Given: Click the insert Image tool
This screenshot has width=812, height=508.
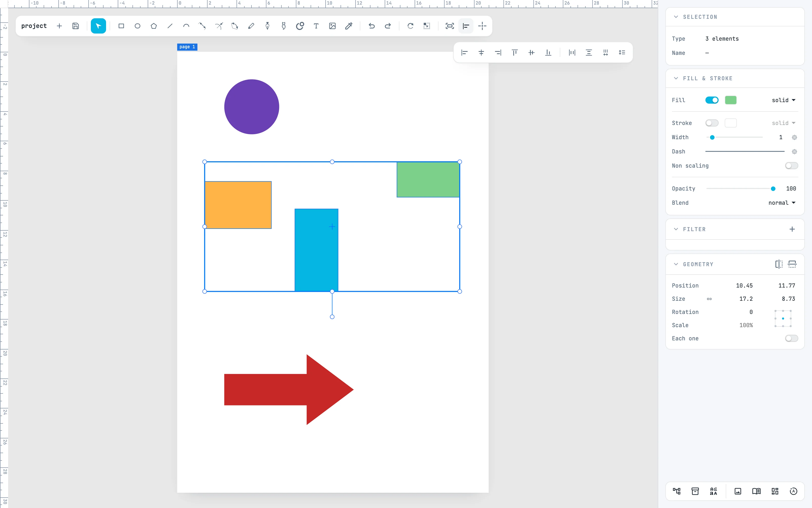Looking at the screenshot, I should click(x=332, y=26).
